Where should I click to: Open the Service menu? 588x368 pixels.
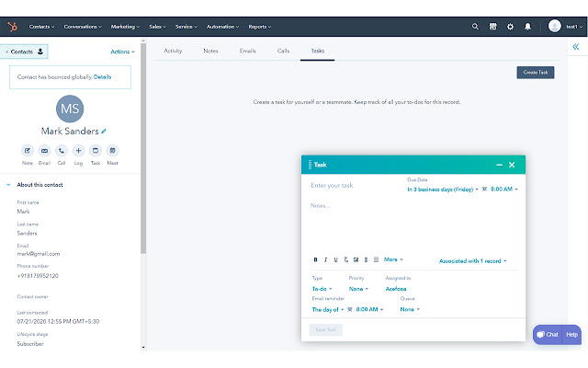[x=186, y=27]
